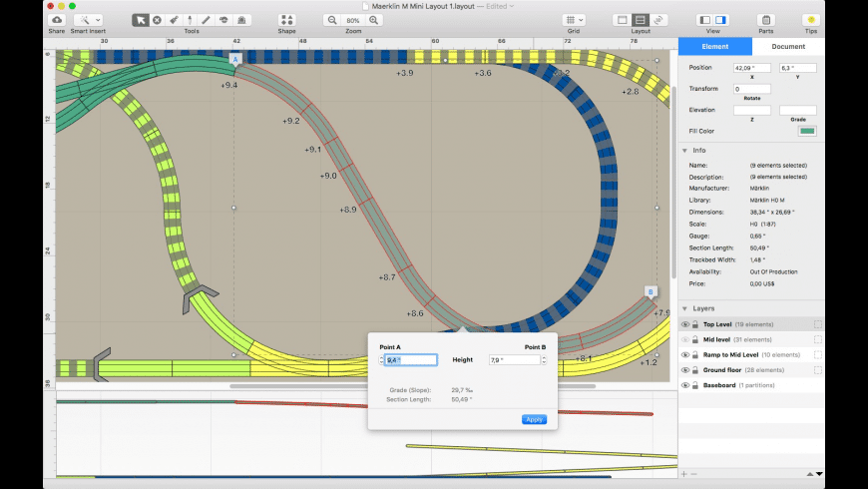Click the Apply button

coord(534,419)
